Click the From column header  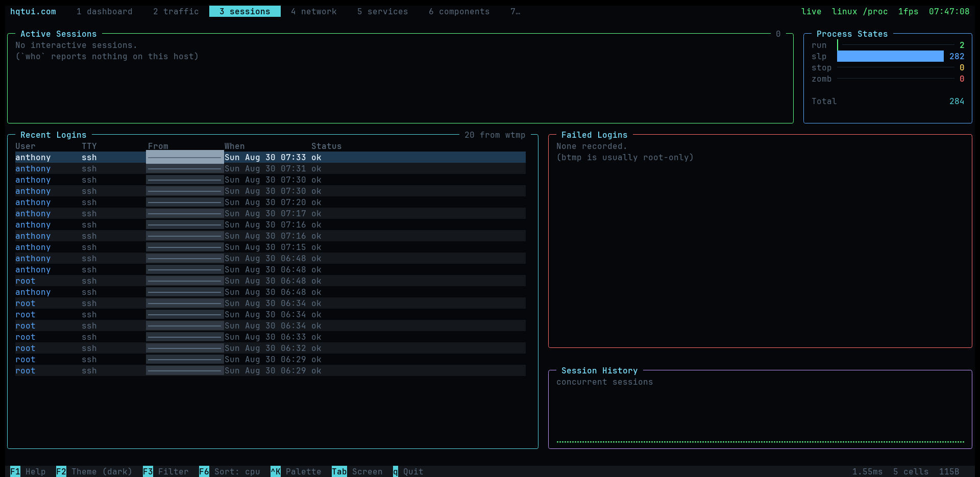(x=158, y=146)
